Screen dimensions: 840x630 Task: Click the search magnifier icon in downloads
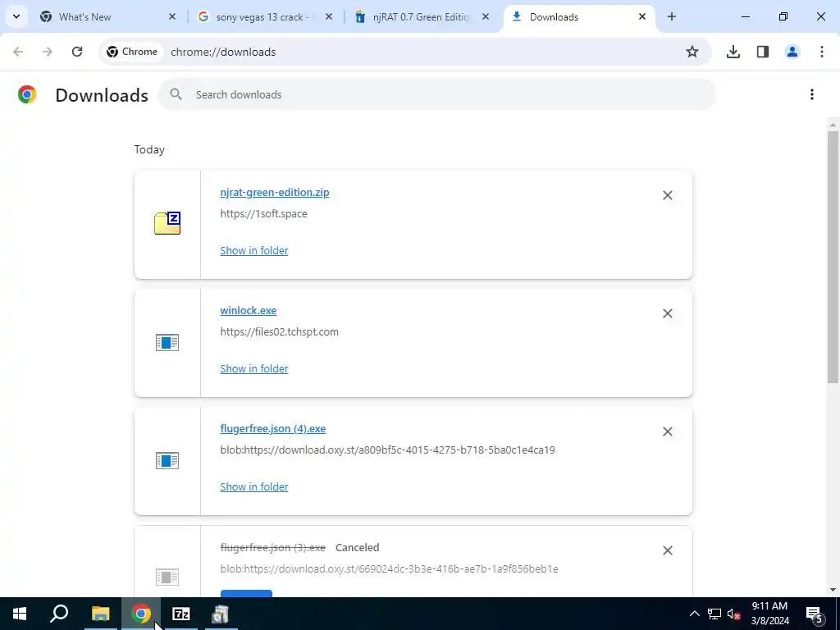[176, 95]
